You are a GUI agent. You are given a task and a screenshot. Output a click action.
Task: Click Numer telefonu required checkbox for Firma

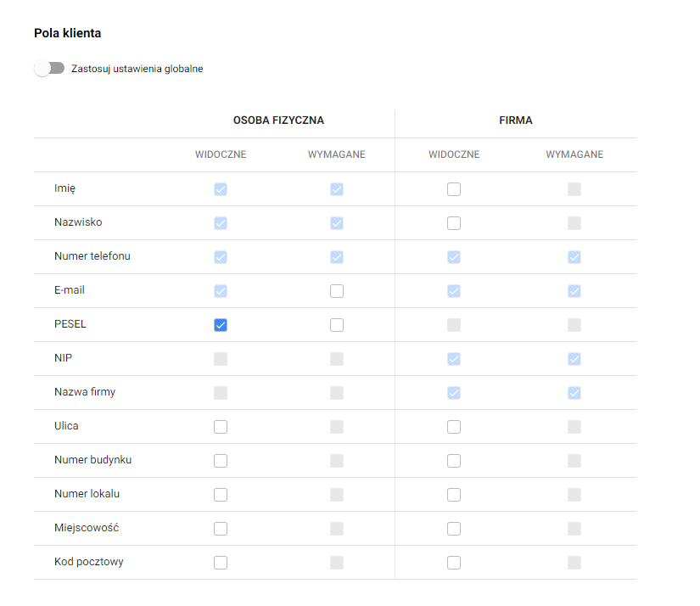click(574, 256)
